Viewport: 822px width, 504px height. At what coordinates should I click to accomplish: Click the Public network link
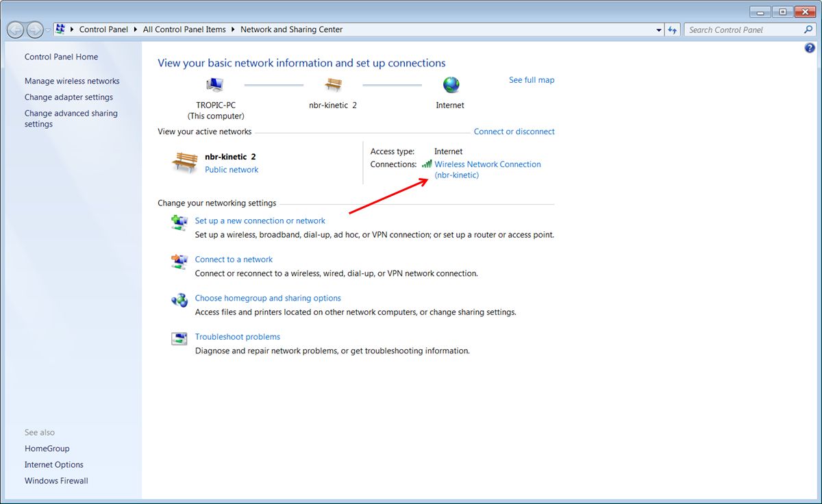232,170
